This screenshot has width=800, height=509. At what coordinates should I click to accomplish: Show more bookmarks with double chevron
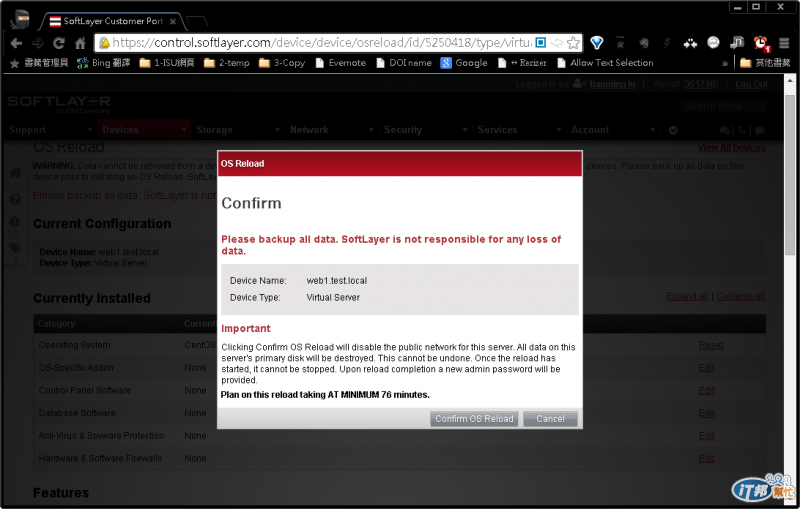tap(725, 63)
